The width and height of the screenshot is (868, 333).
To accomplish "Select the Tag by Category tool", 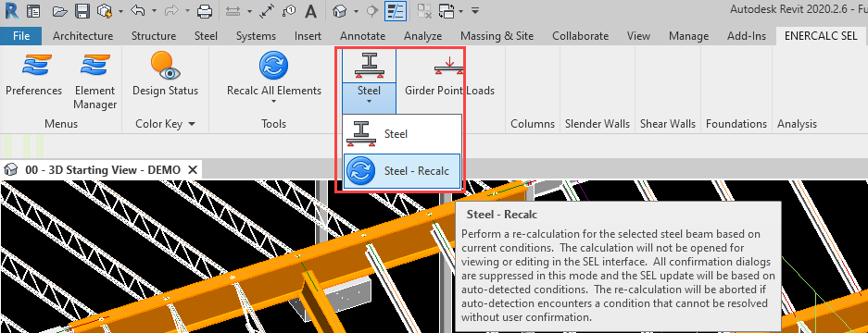I will (289, 10).
